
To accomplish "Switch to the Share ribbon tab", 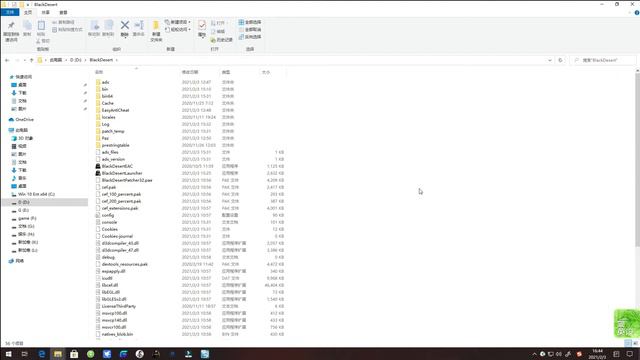I will coord(45,13).
